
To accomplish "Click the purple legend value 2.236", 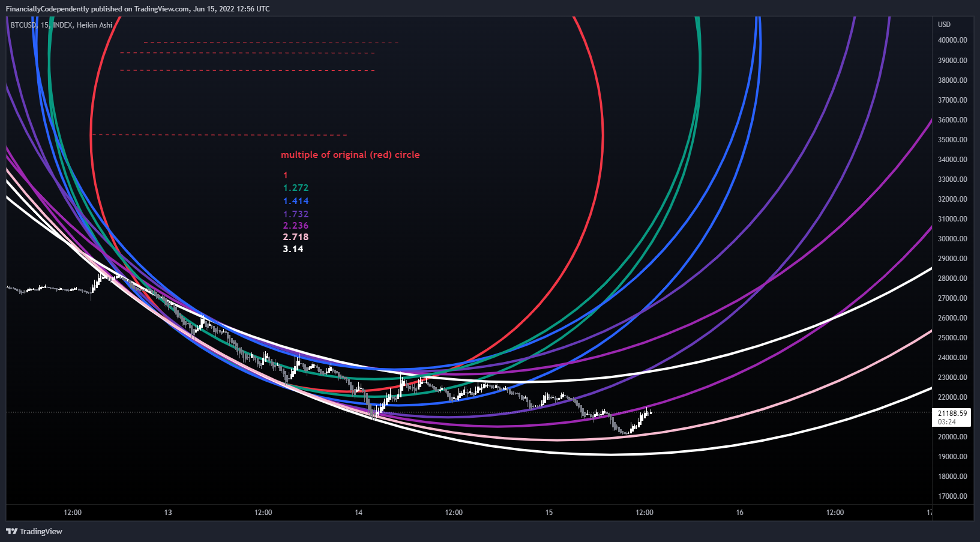I will [296, 226].
